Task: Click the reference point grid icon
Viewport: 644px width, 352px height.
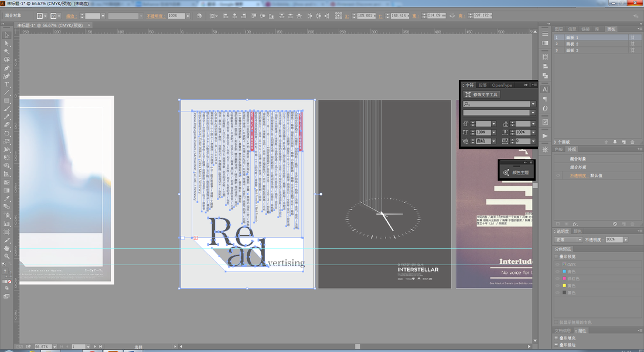Action: [x=338, y=16]
